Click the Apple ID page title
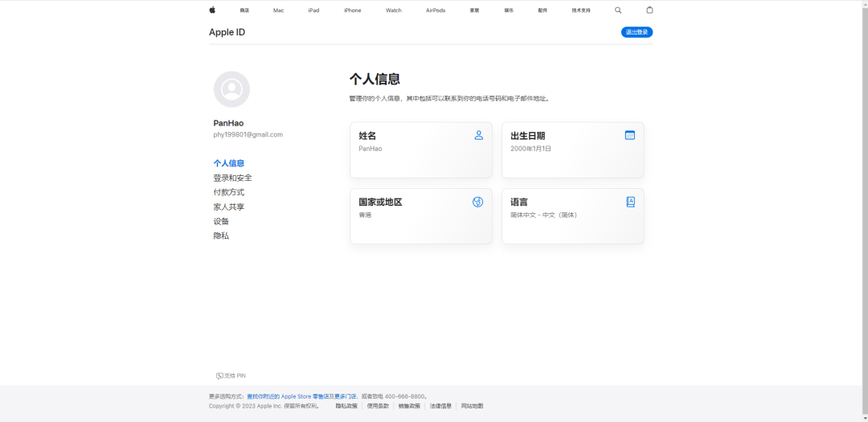 click(227, 32)
